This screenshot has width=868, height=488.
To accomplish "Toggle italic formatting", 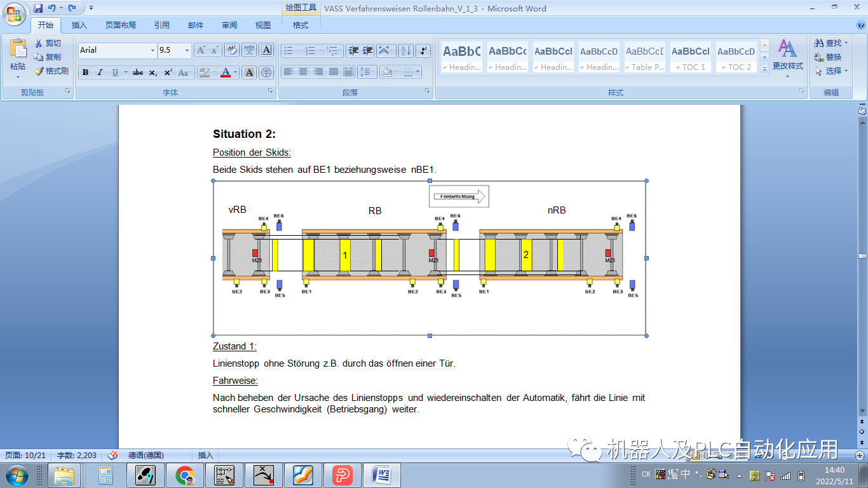I will tap(100, 72).
